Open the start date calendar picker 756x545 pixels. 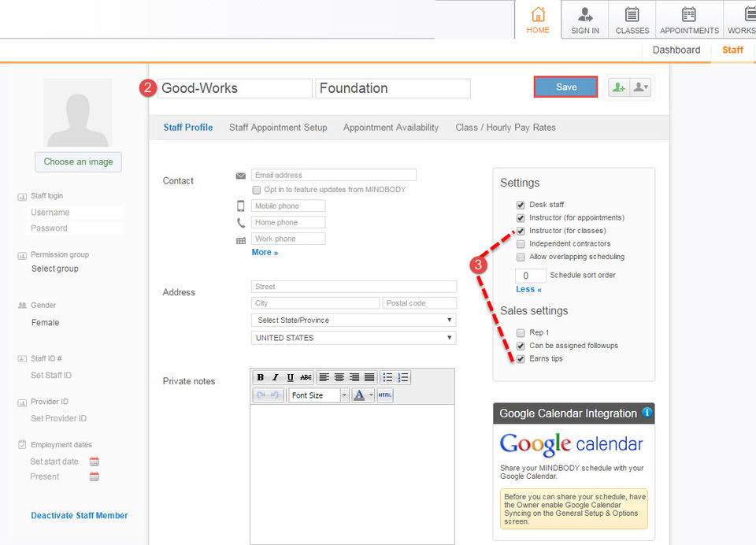click(94, 462)
